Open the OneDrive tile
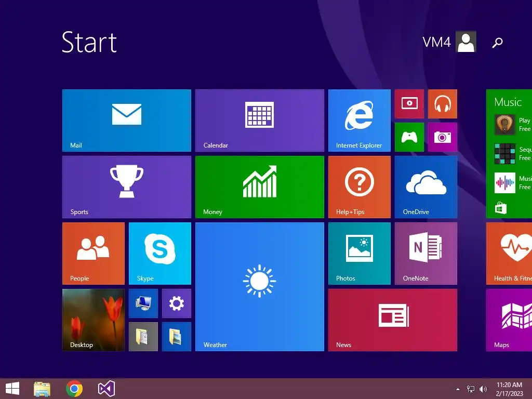Screen dimensions: 532x399 tap(426, 187)
